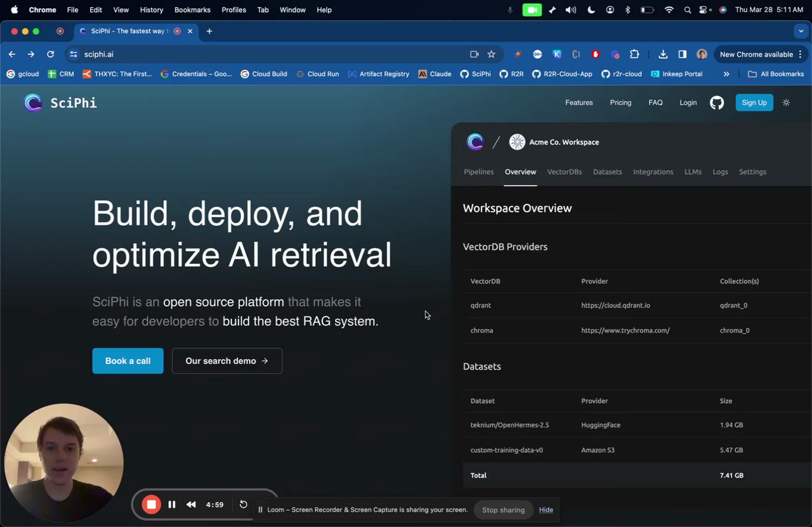The height and width of the screenshot is (527, 812).
Task: Switch to the LLMs tab
Action: click(693, 172)
